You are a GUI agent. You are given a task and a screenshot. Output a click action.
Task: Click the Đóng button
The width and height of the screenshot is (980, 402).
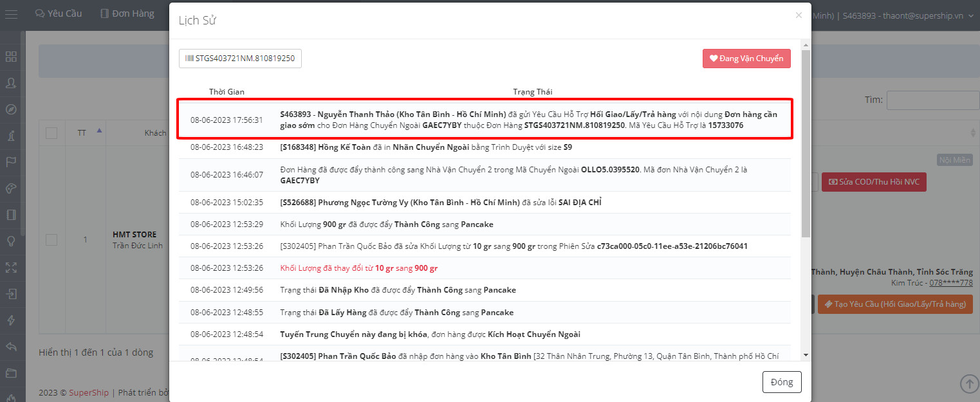tap(782, 382)
